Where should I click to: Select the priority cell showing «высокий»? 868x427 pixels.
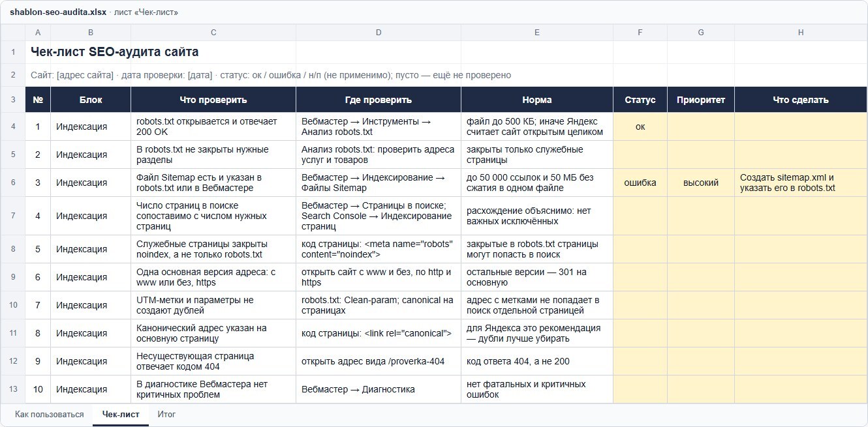pyautogui.click(x=701, y=183)
